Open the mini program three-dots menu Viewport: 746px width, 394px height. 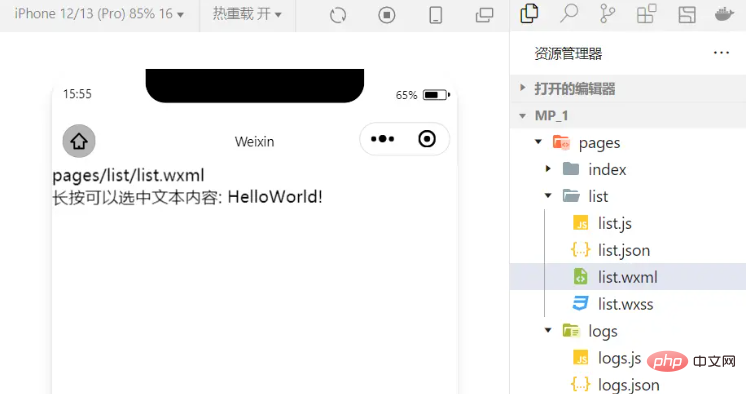pos(383,139)
